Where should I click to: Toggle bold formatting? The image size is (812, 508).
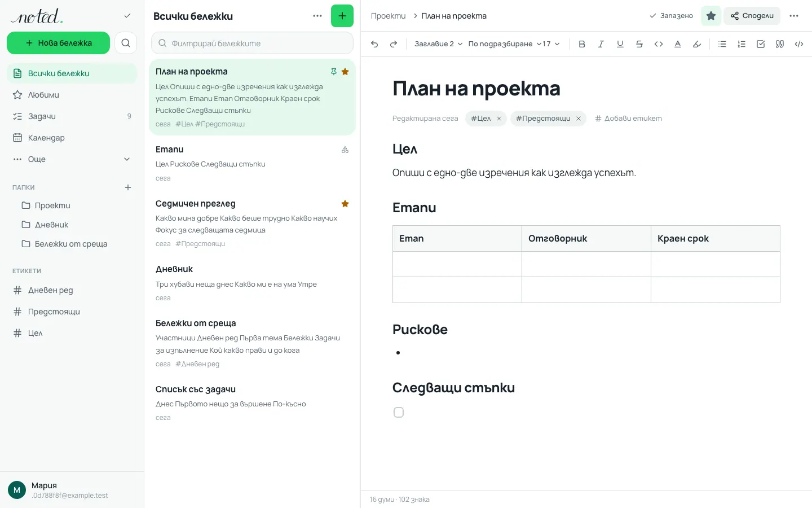[x=582, y=44]
